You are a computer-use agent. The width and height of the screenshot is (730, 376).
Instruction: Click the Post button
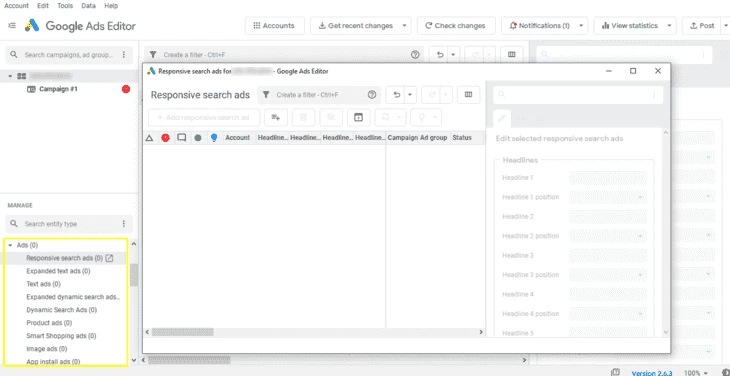pos(702,26)
